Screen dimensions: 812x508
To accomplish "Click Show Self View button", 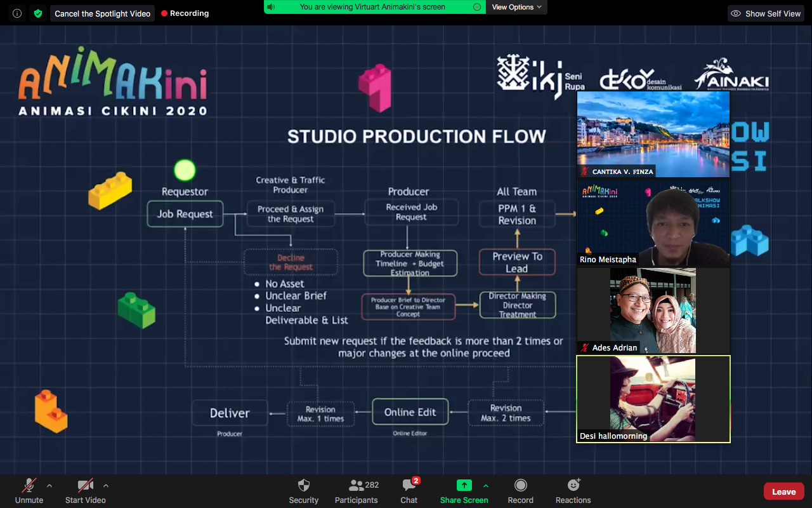I will pos(767,13).
